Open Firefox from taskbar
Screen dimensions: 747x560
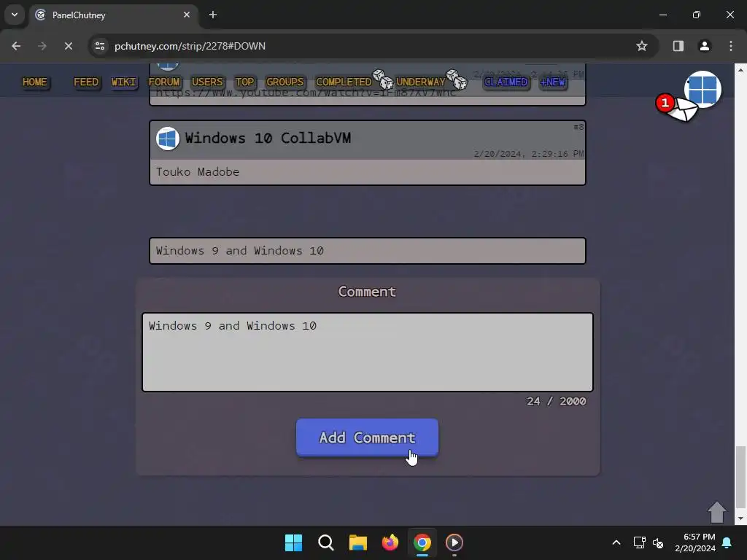tap(390, 542)
